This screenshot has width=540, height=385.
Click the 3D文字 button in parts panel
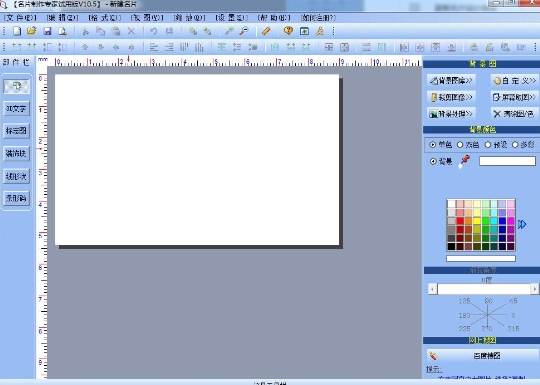(x=16, y=109)
